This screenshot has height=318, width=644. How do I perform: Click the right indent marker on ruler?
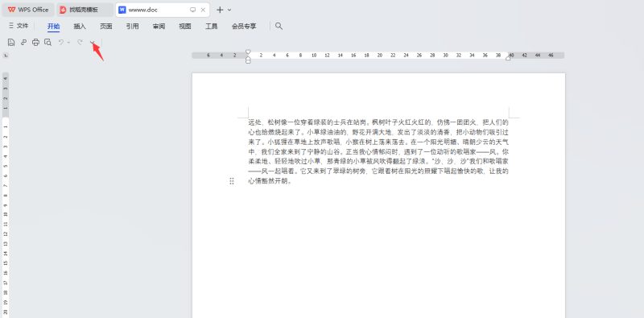pos(509,58)
